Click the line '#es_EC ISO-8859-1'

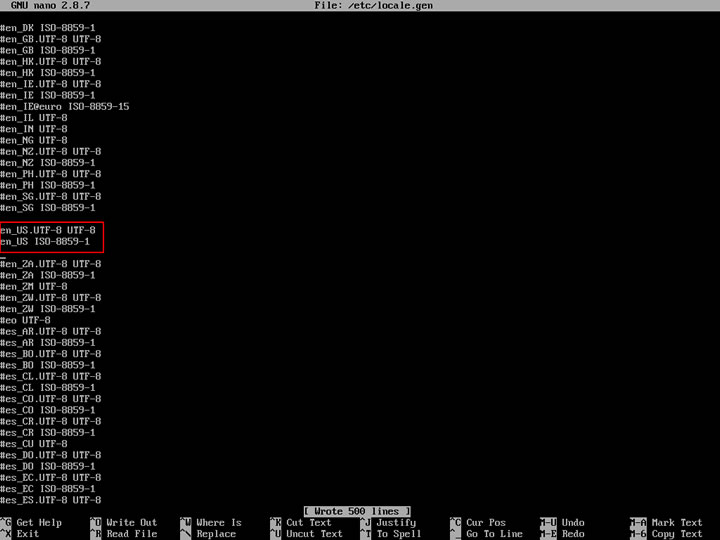[48, 489]
